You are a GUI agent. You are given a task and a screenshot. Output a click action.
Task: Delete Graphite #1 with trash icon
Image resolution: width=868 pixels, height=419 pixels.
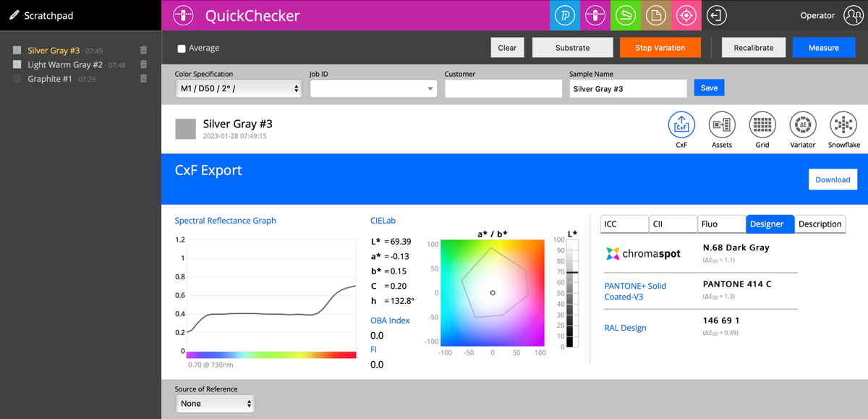coord(143,78)
